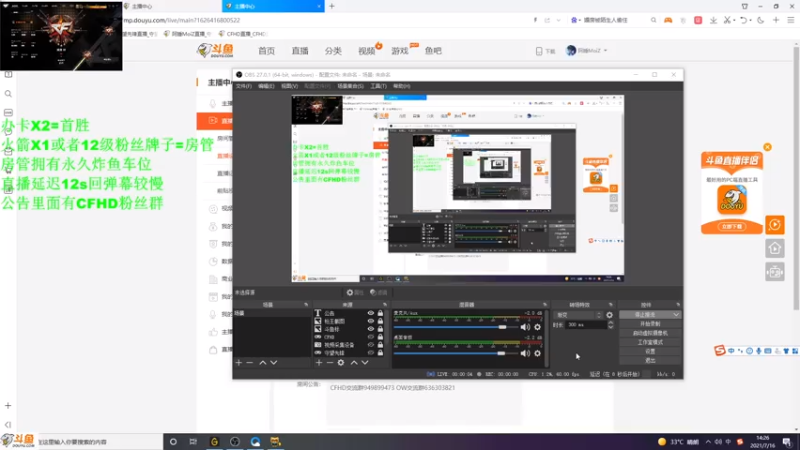The height and width of the screenshot is (450, 800).
Task: Click browser night mode moon icon
Action: pyautogui.click(x=761, y=20)
